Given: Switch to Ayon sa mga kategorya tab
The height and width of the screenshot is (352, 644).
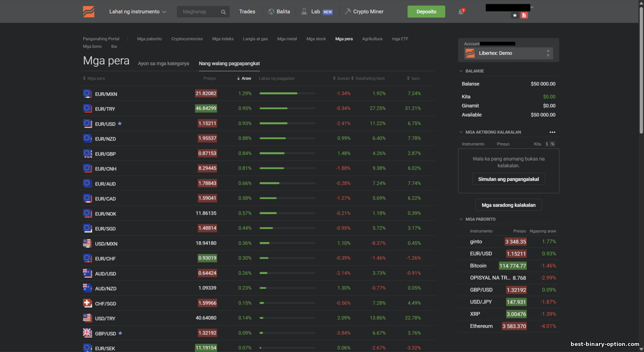Looking at the screenshot, I should pyautogui.click(x=163, y=64).
